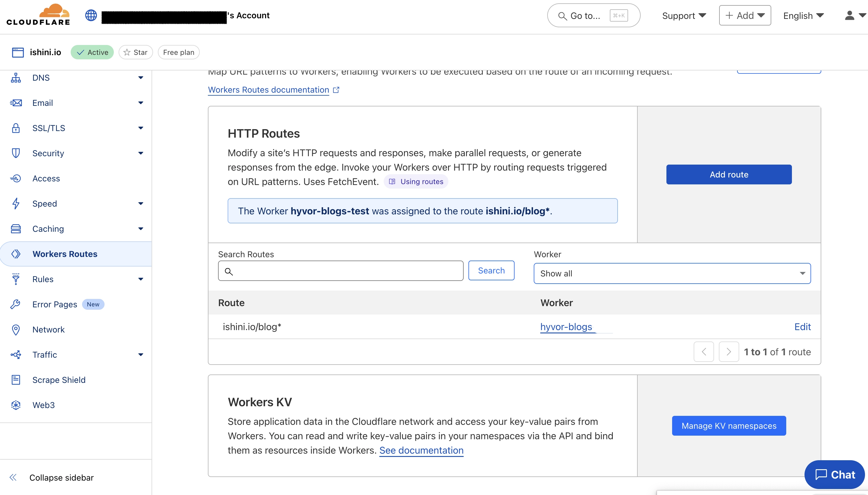Click the Speed lightning bolt icon

(16, 203)
